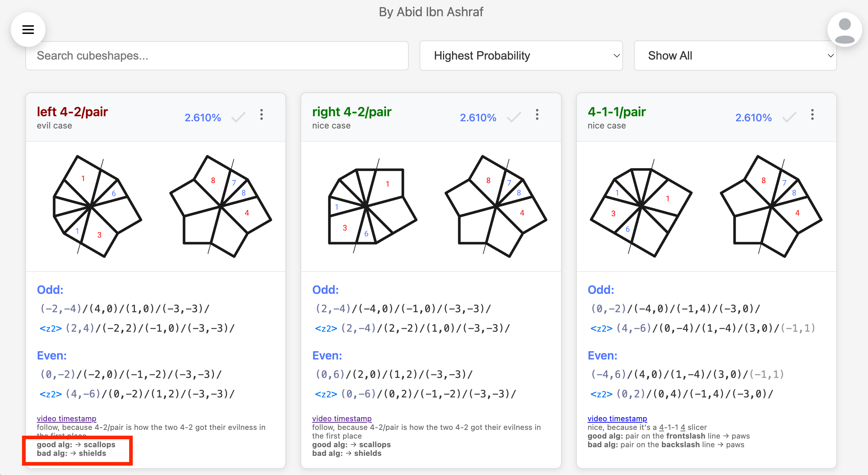Mark left 4-2/pair as learned
This screenshot has height=475, width=868.
coord(238,117)
